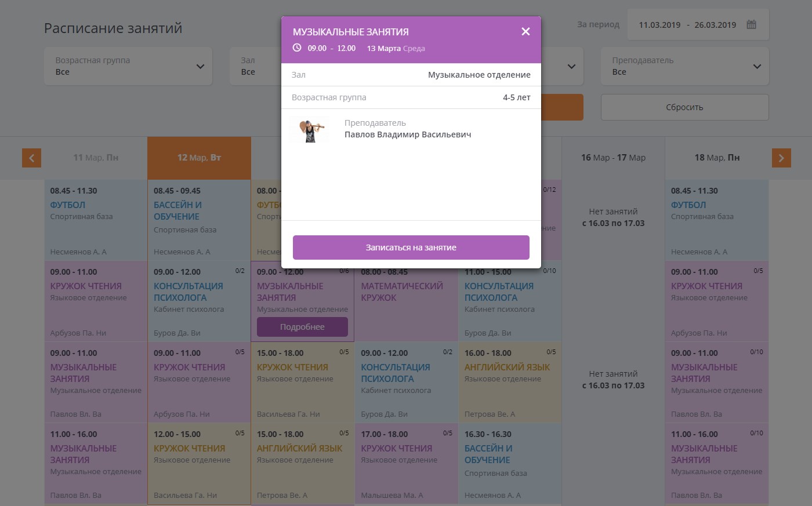Expand the "Зал" filter dropdown
The width and height of the screenshot is (812, 506).
[x=255, y=66]
